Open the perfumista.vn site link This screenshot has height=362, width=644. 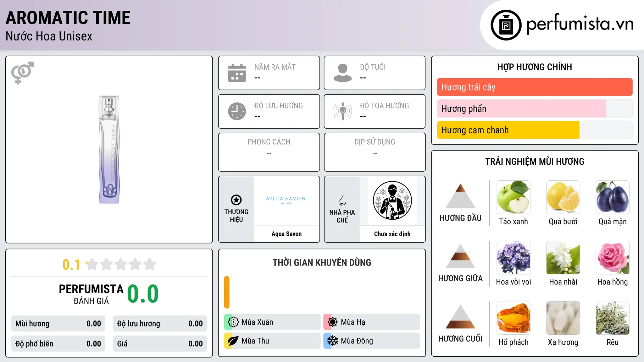tap(580, 24)
